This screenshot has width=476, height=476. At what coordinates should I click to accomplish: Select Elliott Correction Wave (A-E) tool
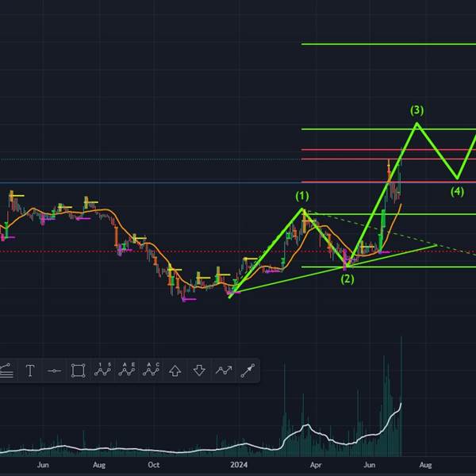(x=127, y=370)
